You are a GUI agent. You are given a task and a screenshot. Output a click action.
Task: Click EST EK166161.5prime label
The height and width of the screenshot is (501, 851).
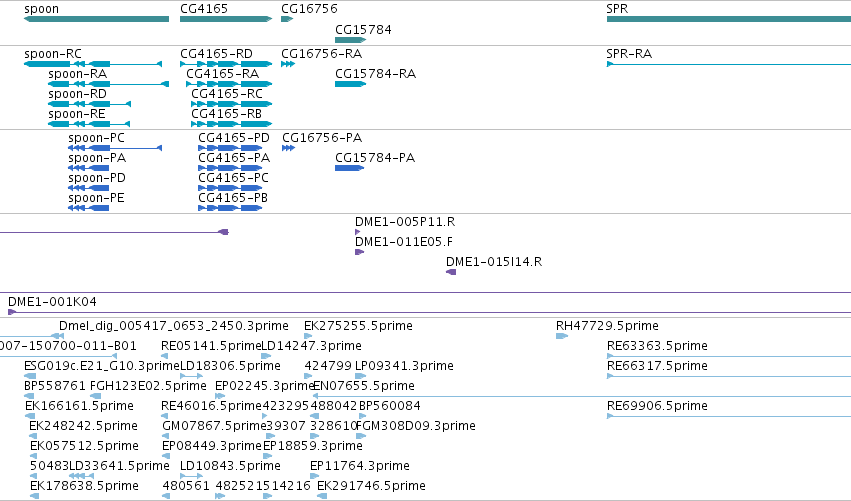pos(79,407)
